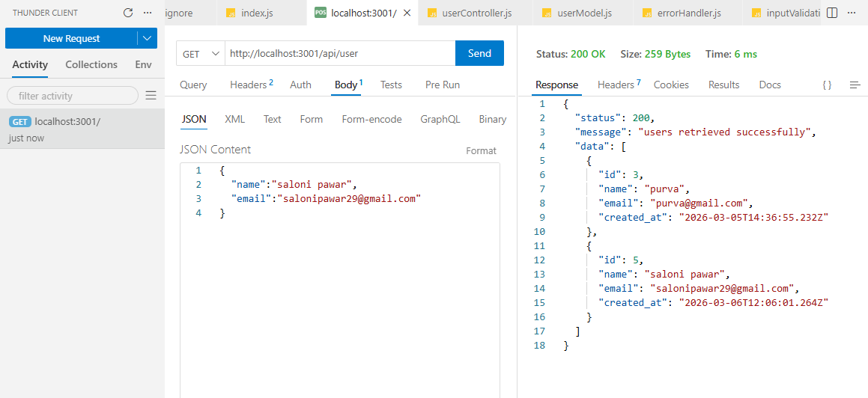Switch to inputValidation editor tab
Viewport: 868px width, 398px height.
(783, 13)
